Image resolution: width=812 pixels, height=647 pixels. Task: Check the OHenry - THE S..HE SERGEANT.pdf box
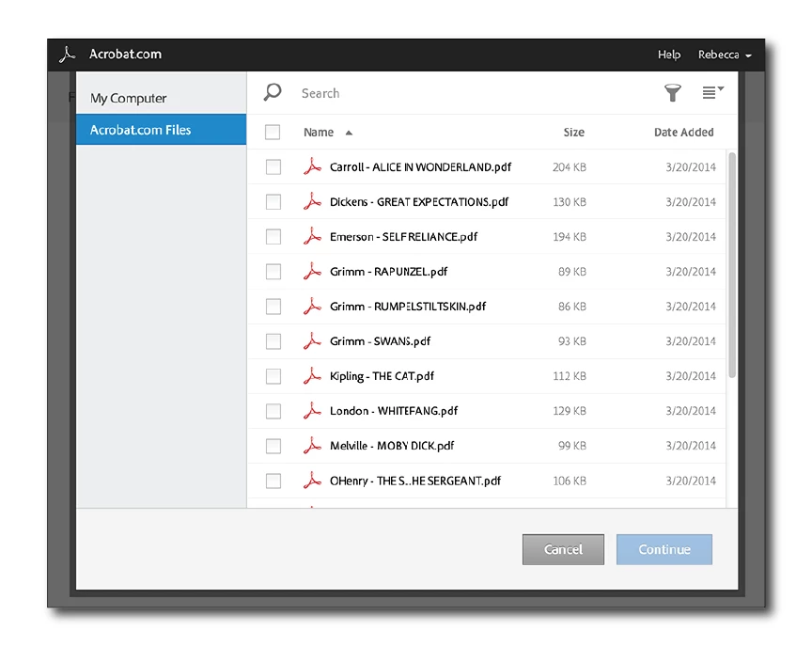pos(273,481)
